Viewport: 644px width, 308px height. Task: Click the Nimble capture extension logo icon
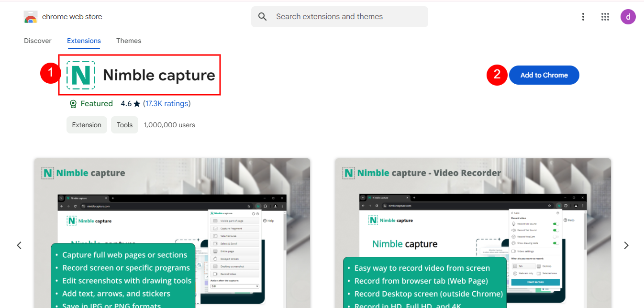pos(81,75)
